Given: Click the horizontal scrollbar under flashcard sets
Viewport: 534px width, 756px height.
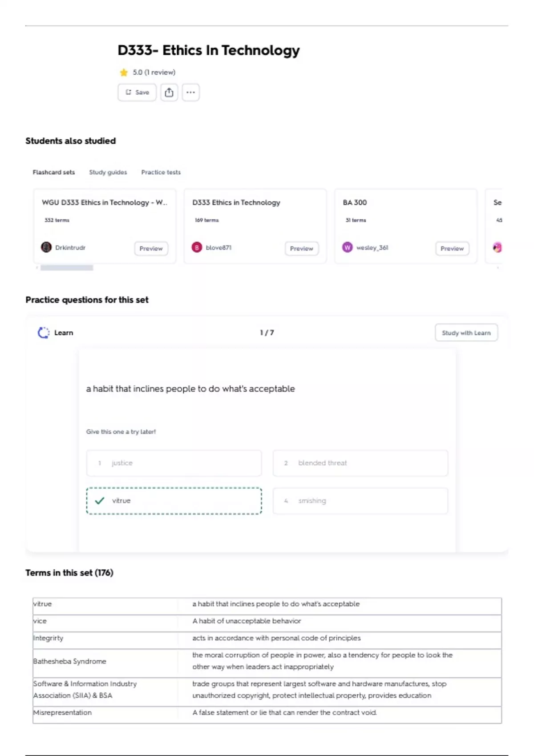Looking at the screenshot, I should 67,268.
